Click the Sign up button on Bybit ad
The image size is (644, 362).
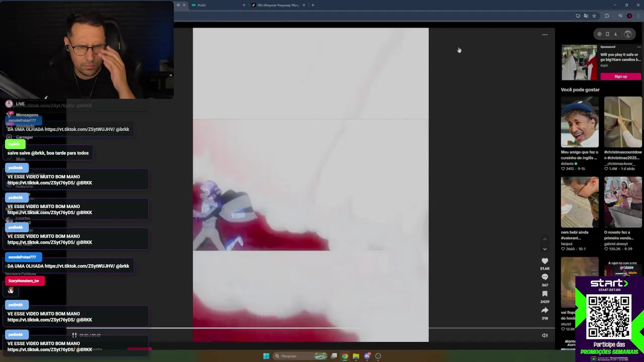[620, 76]
